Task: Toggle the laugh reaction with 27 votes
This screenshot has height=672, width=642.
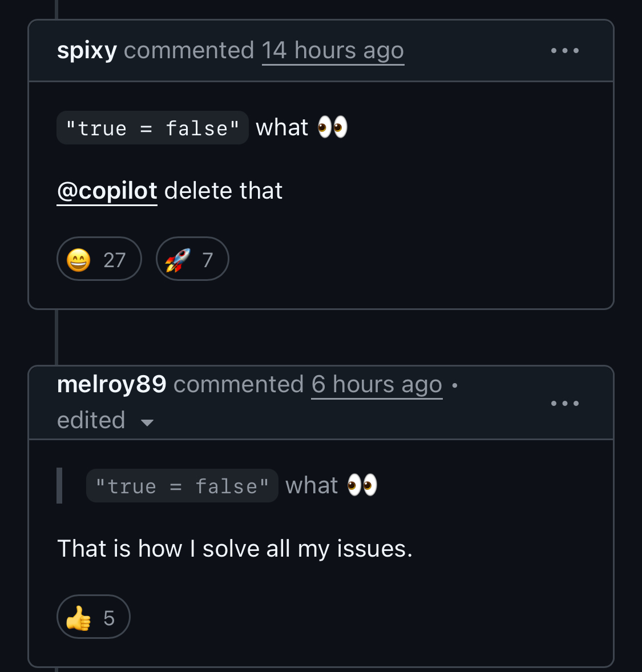Action: click(99, 259)
